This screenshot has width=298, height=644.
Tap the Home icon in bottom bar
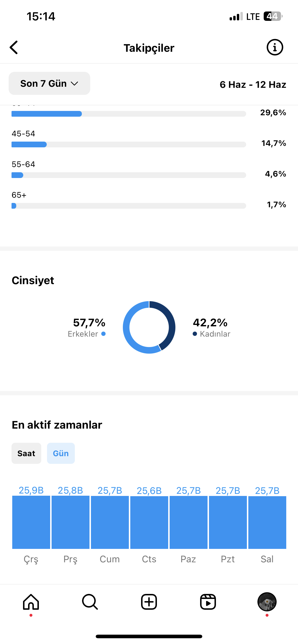pos(31,602)
